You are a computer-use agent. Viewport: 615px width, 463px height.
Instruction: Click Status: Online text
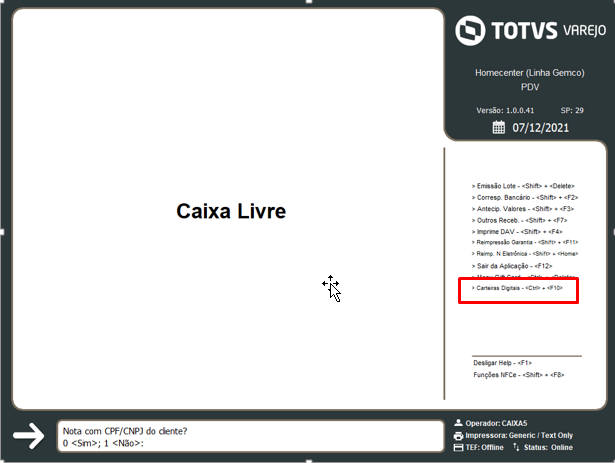(548, 448)
